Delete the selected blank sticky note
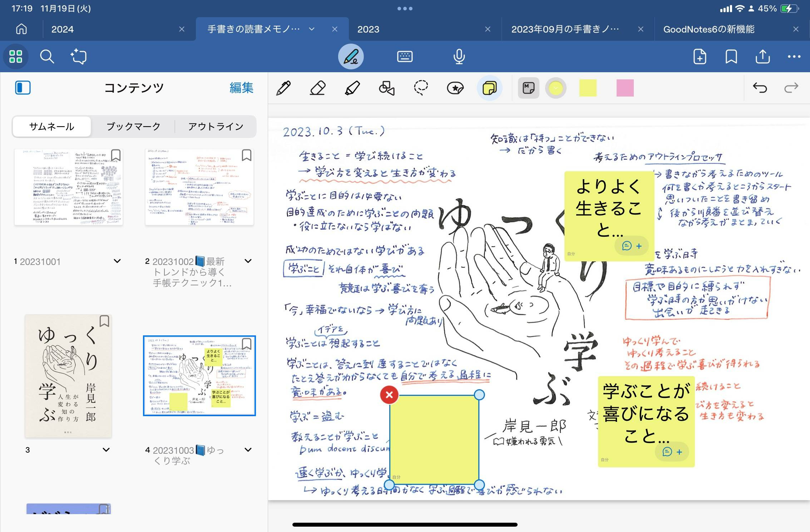The image size is (810, 532). pyautogui.click(x=389, y=395)
